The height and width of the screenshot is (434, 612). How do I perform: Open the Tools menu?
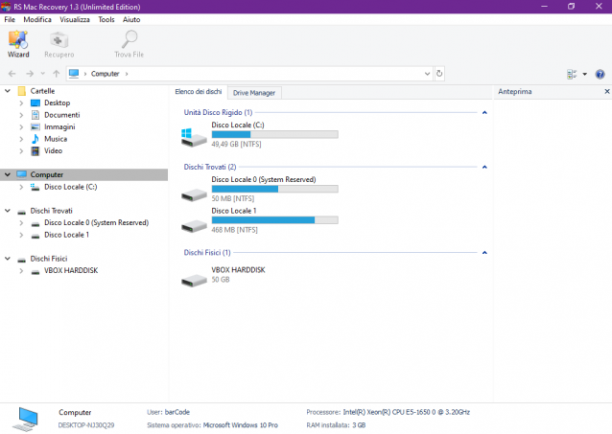click(x=106, y=20)
